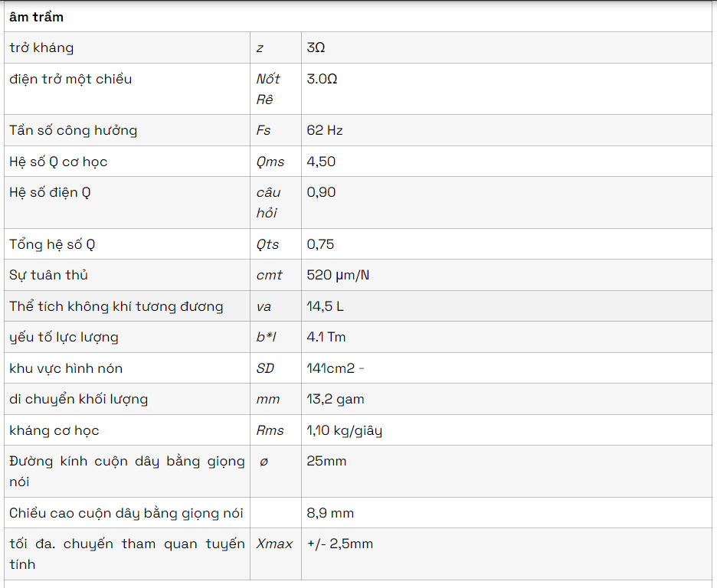Click the 'Sự tuân thủ' row label
717x588 pixels.
coord(49,275)
